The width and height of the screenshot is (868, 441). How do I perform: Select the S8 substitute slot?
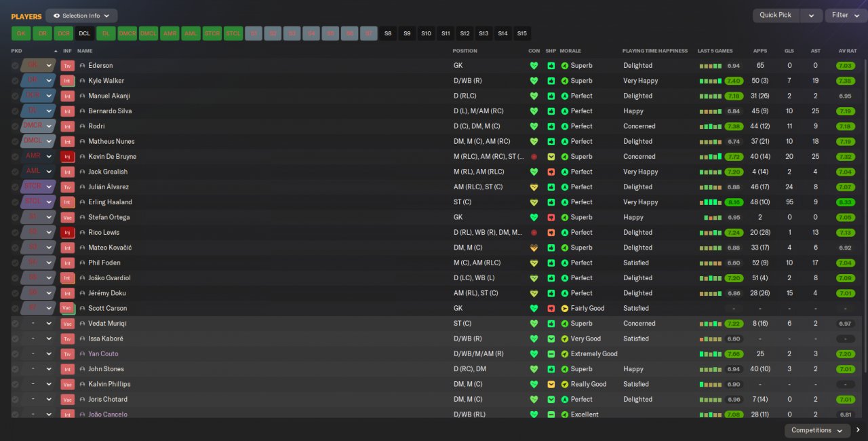388,33
